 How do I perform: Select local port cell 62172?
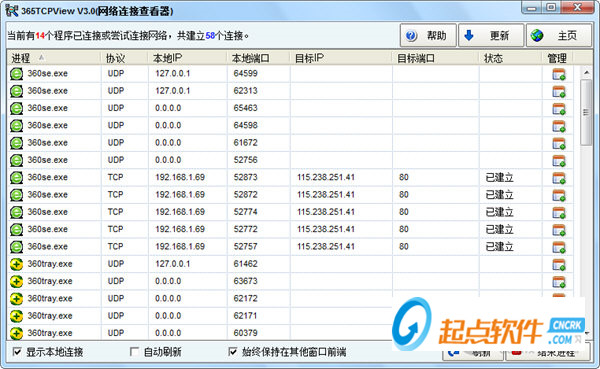pyautogui.click(x=245, y=298)
